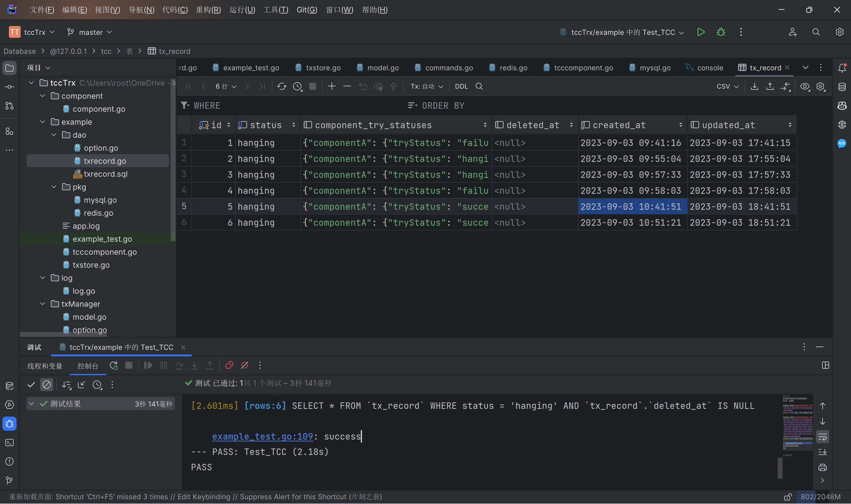Open the Git menu

(306, 9)
